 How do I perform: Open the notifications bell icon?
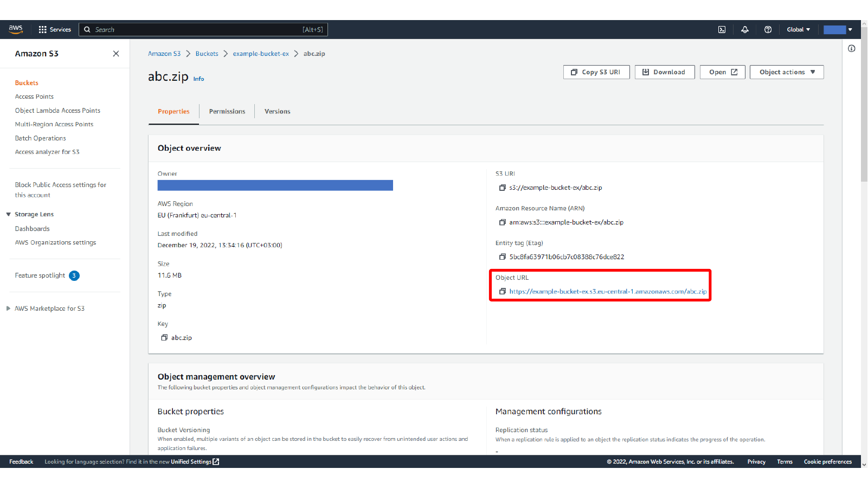click(x=745, y=29)
